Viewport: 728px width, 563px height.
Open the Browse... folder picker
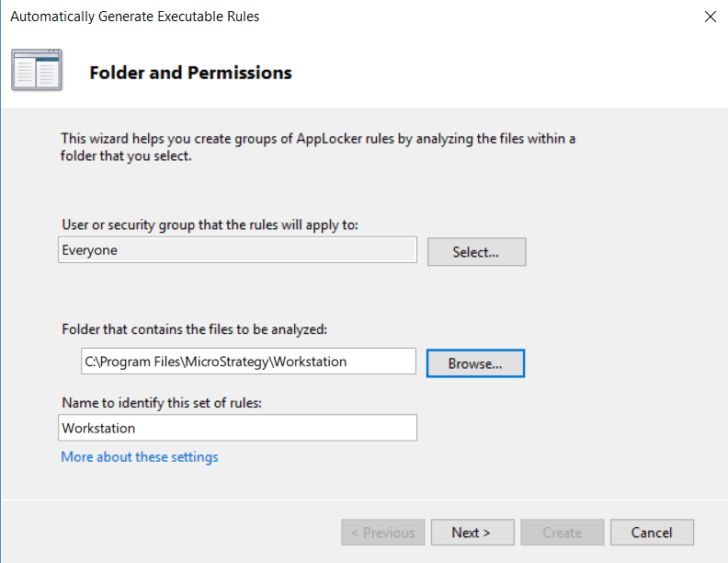(x=475, y=363)
